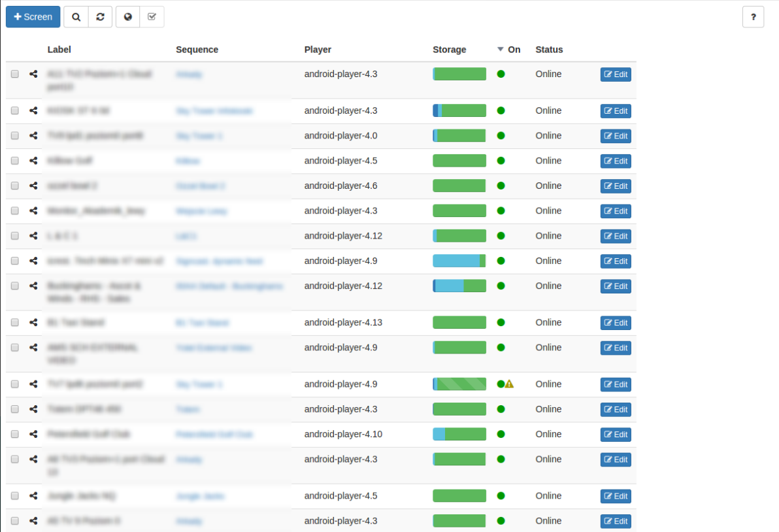The width and height of the screenshot is (779, 532).
Task: Click green On dot in android-player-4.13 row
Action: [501, 323]
